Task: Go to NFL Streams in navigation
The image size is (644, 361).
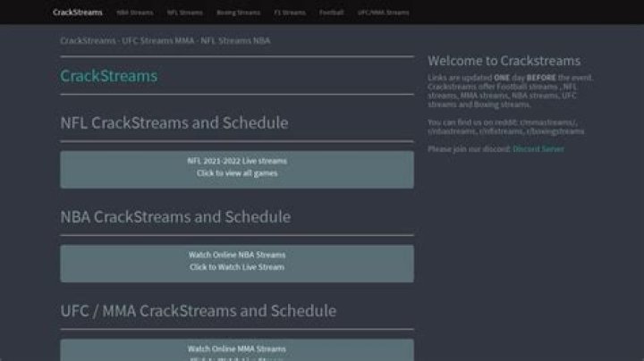Action: (x=184, y=13)
